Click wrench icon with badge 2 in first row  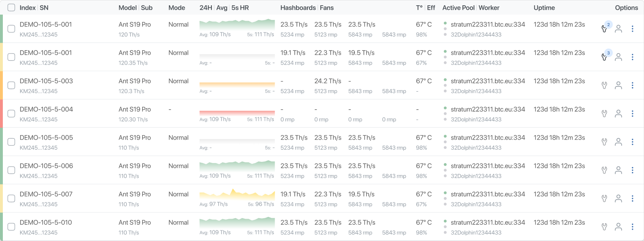(x=604, y=29)
